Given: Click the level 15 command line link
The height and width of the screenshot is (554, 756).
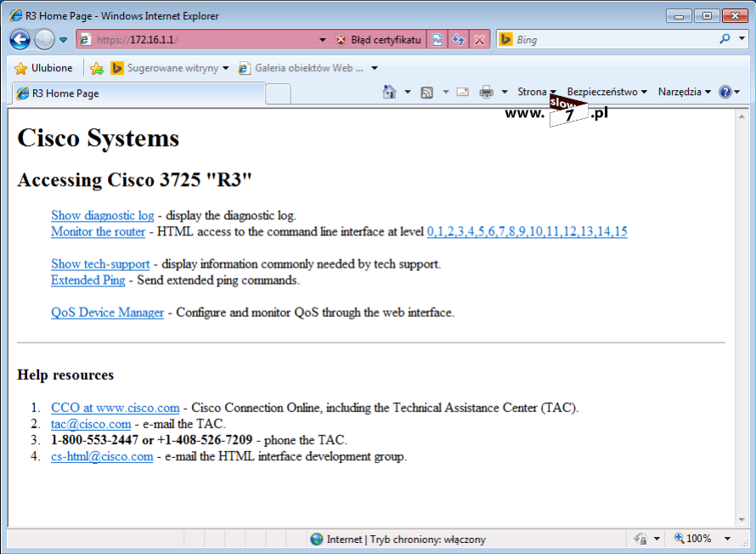Looking at the screenshot, I should (620, 232).
